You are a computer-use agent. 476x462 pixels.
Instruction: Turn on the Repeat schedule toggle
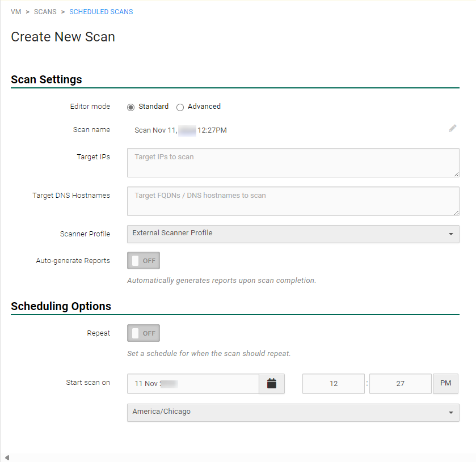click(x=144, y=333)
